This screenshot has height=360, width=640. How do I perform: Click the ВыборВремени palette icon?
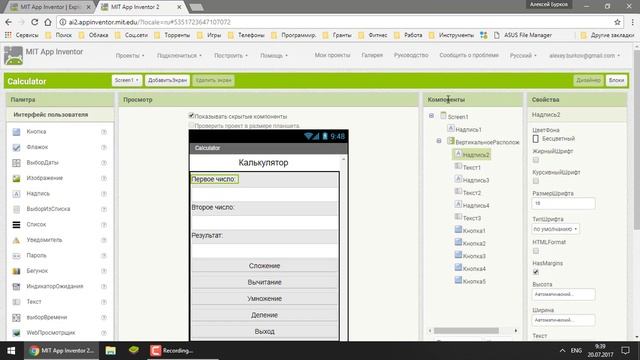(16, 318)
